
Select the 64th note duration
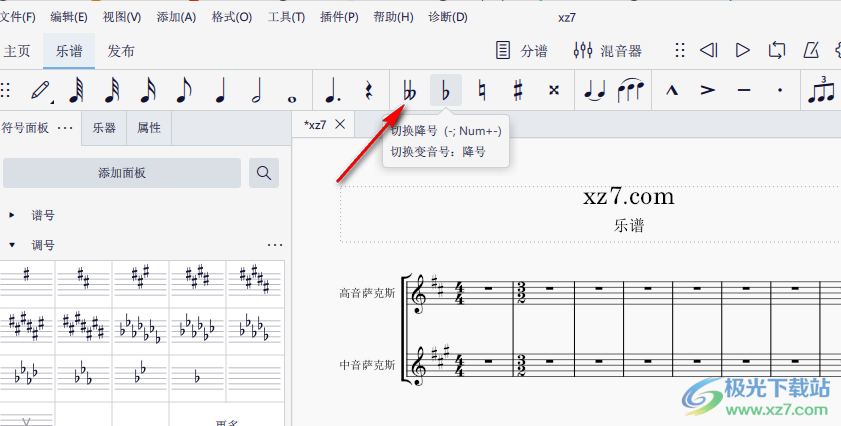click(76, 90)
